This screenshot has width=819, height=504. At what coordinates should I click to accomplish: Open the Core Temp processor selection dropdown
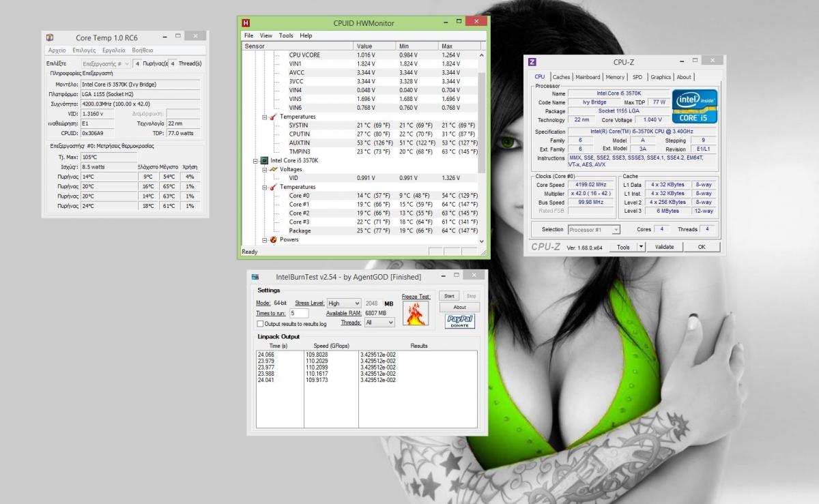(106, 63)
